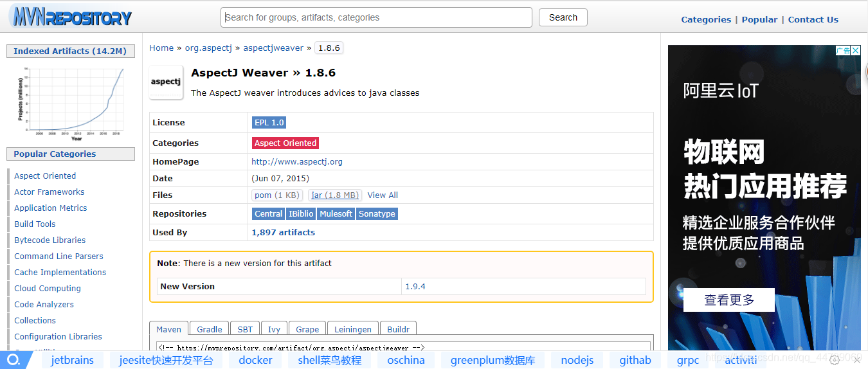Screen dimensions: 868x369
Task: Open the bottom bar settings gear
Action: click(835, 360)
